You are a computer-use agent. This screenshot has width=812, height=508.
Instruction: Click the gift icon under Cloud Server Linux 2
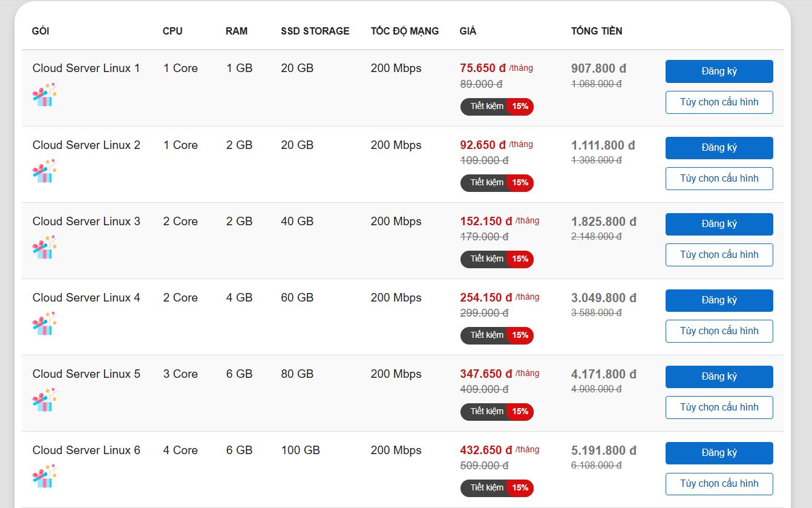(x=44, y=171)
